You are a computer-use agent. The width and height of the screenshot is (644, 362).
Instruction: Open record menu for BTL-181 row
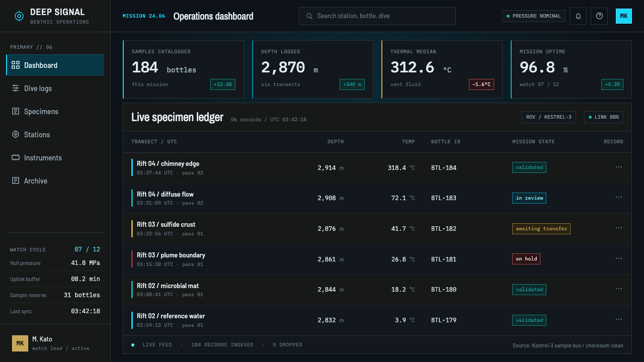pyautogui.click(x=619, y=258)
